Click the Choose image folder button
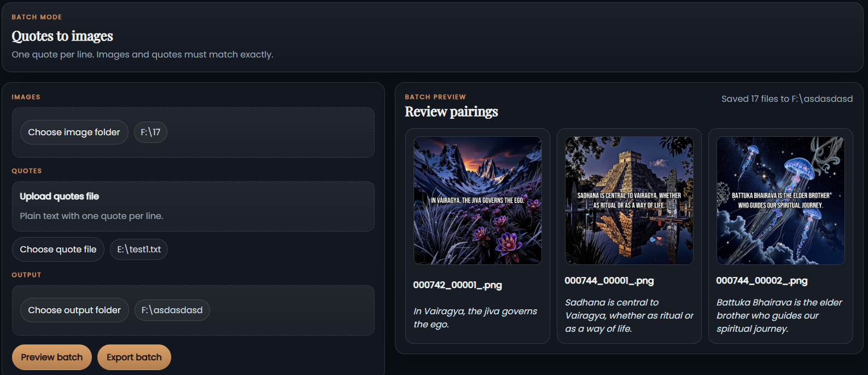 [x=74, y=132]
